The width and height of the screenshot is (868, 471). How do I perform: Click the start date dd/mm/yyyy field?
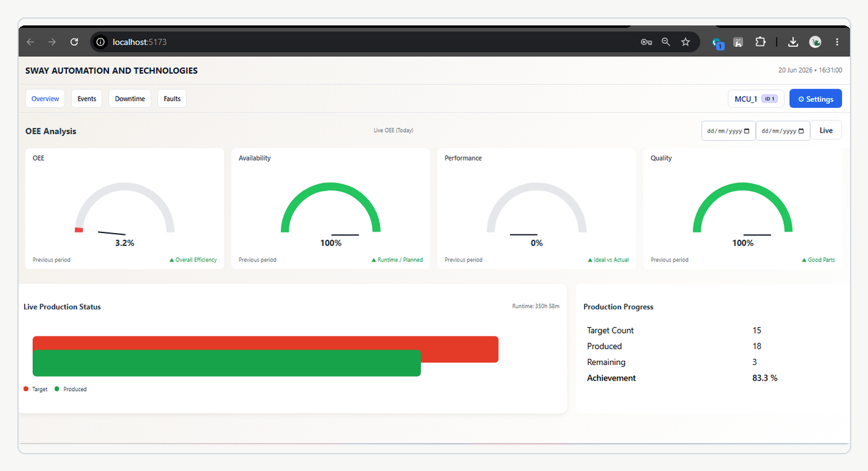(x=728, y=131)
